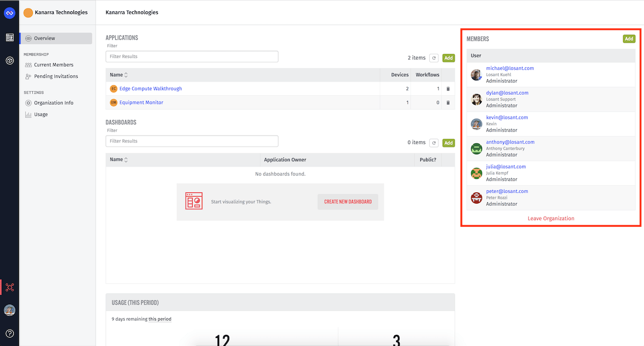Open julia@losant.com member link
Image resolution: width=644 pixels, height=346 pixels.
click(x=506, y=167)
